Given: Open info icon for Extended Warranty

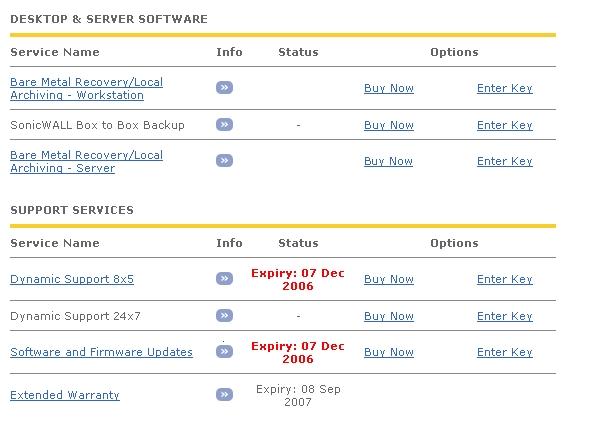Looking at the screenshot, I should (224, 394).
